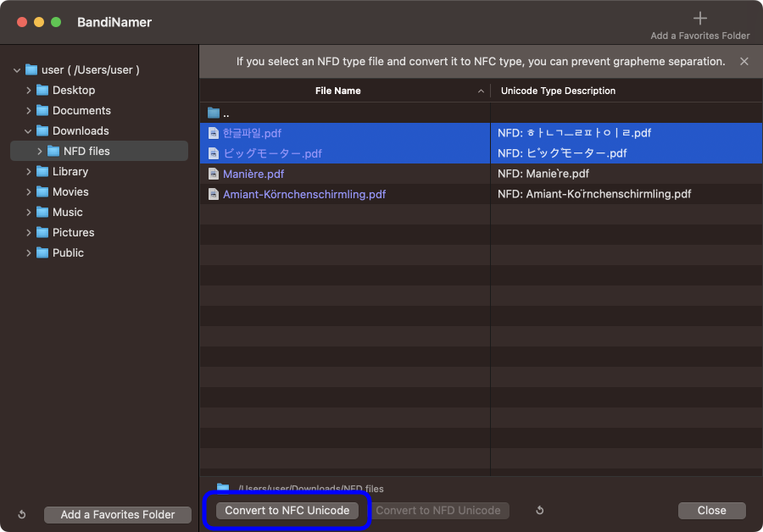
Task: Select the Library folder in sidebar
Action: (70, 172)
